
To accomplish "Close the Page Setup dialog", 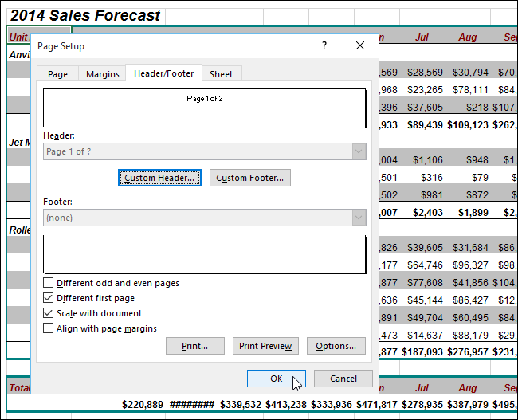I will (360, 45).
